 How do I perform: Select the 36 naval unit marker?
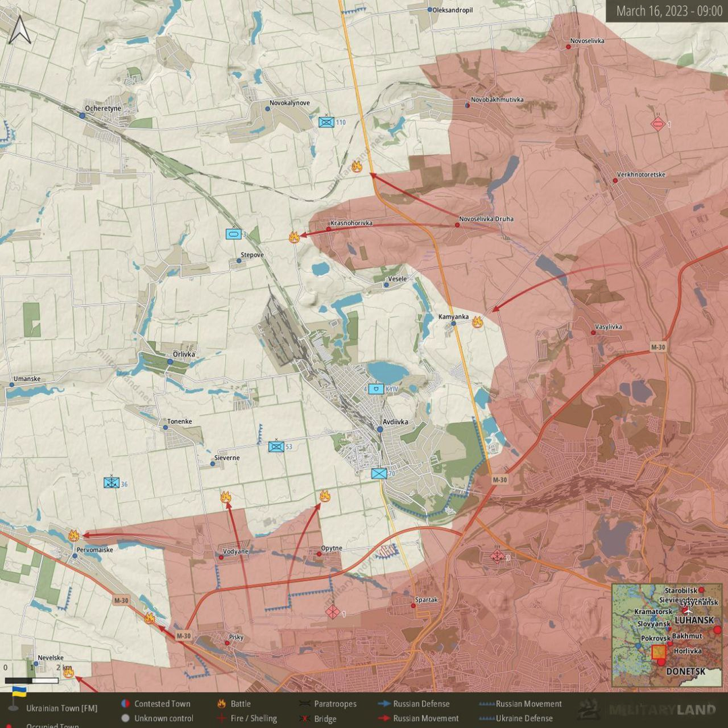click(x=111, y=483)
